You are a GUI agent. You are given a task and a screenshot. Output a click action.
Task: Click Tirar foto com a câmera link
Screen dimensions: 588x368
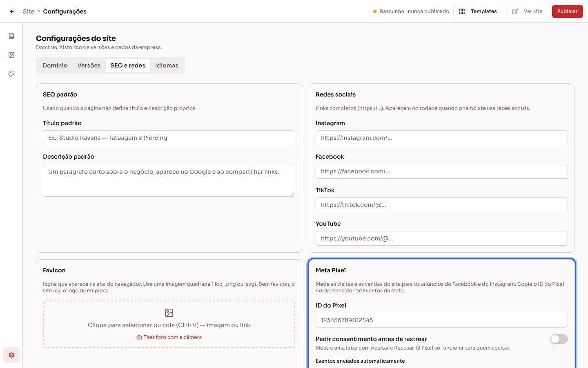tap(169, 337)
